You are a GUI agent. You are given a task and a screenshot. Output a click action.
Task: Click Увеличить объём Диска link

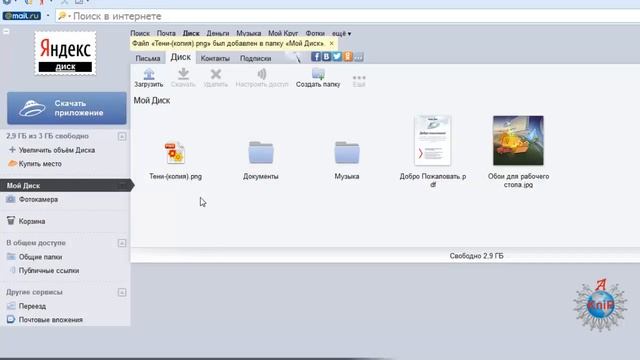tap(57, 150)
